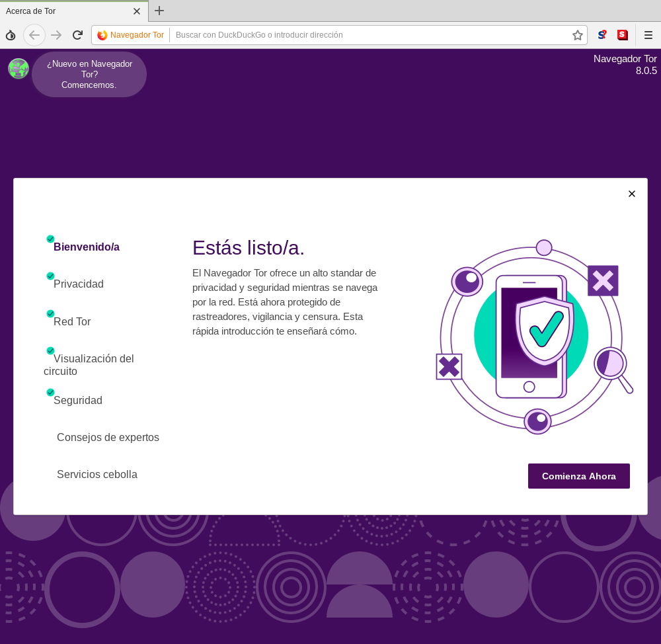Click the forward navigation arrow
The image size is (661, 644).
pyautogui.click(x=57, y=34)
